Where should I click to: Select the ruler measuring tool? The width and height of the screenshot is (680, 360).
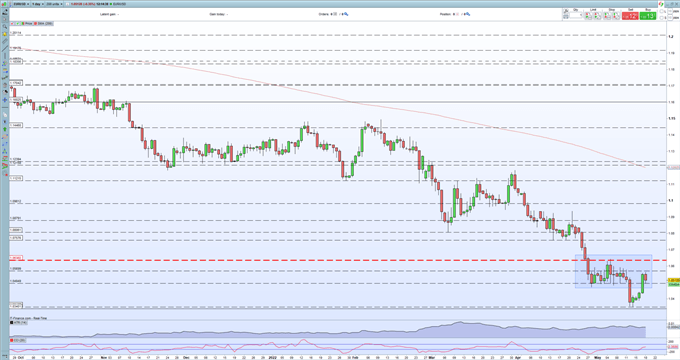click(x=5, y=41)
